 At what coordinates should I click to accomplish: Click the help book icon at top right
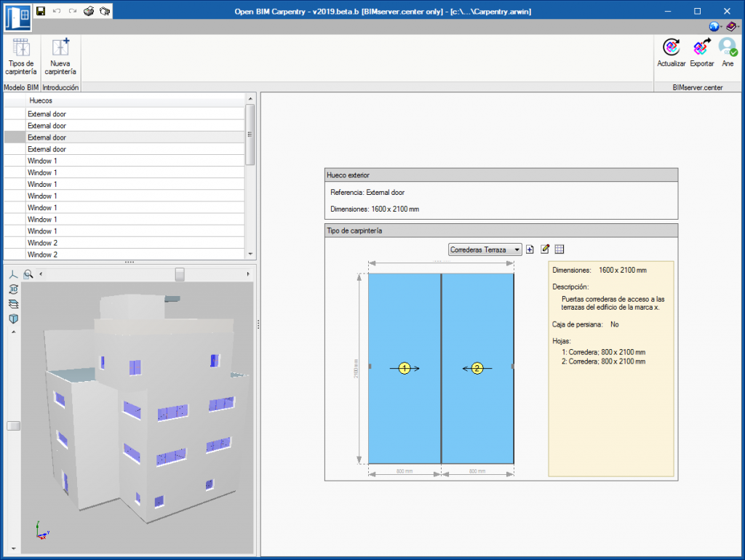(x=731, y=27)
